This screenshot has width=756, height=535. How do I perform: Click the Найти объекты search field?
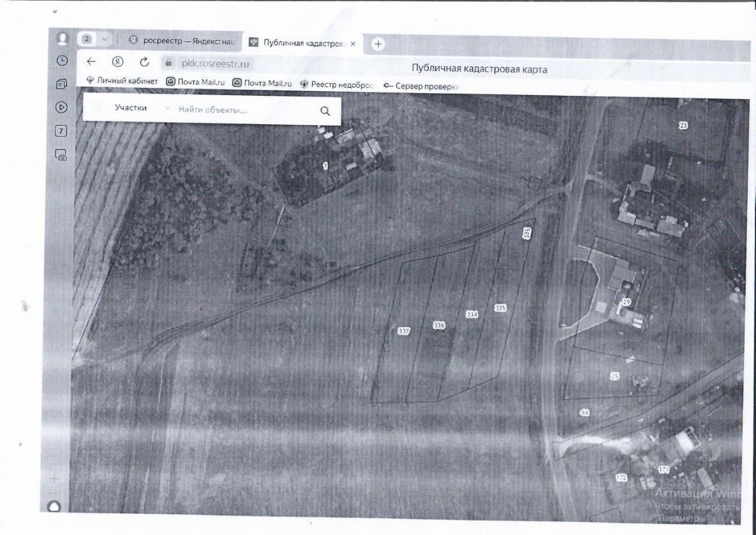point(245,109)
